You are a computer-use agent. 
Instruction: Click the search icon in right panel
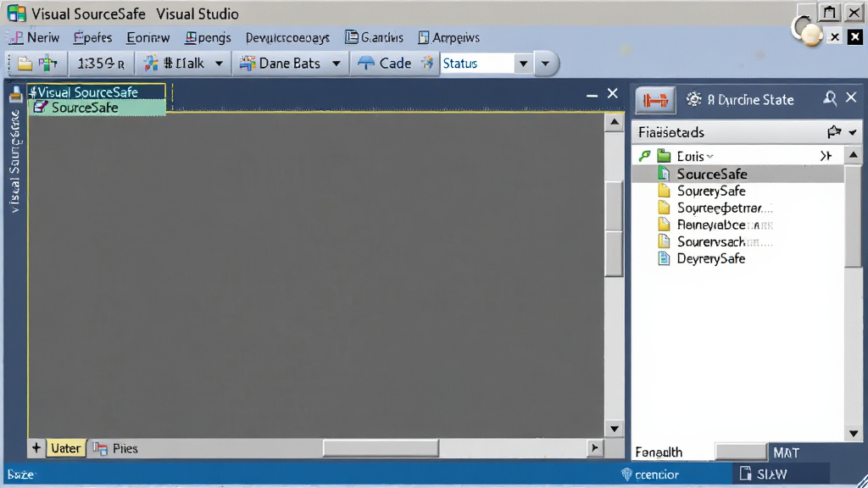pyautogui.click(x=829, y=98)
